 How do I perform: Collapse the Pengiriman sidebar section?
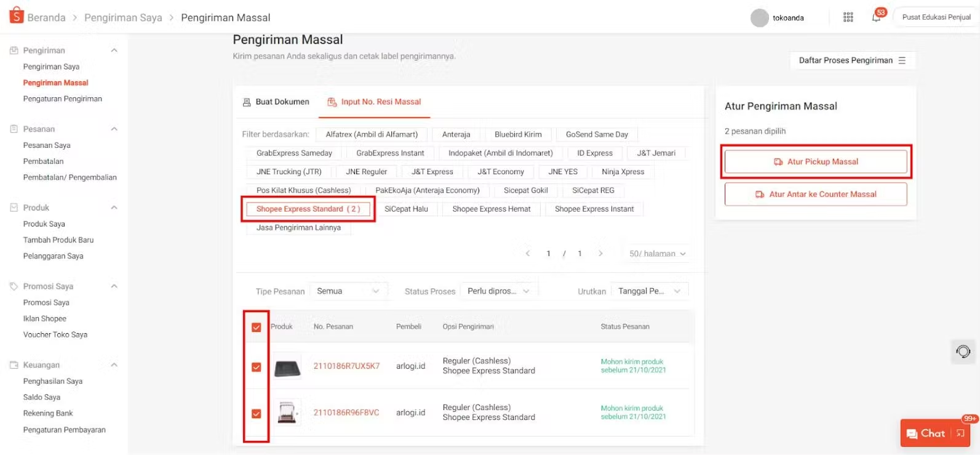coord(114,50)
